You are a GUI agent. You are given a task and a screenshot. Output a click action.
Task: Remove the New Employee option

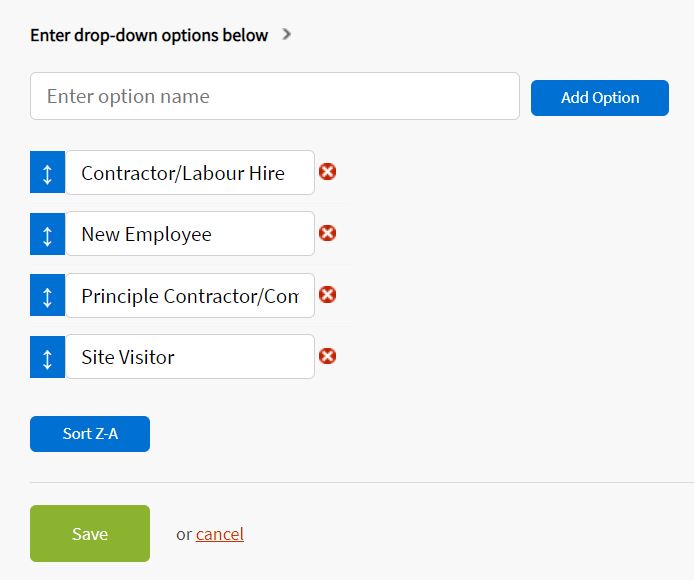coord(327,233)
